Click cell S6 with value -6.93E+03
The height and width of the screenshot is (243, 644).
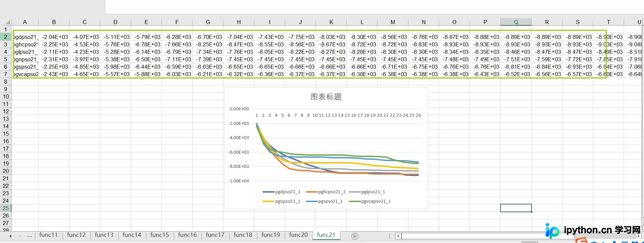(578, 67)
